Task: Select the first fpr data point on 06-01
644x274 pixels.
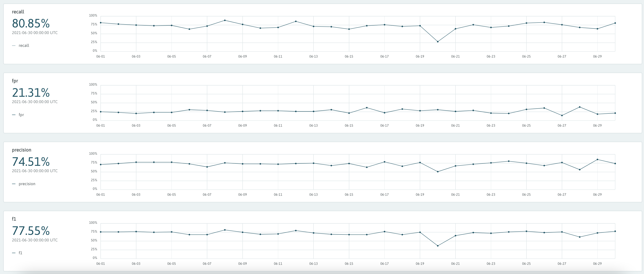Action: (x=100, y=112)
